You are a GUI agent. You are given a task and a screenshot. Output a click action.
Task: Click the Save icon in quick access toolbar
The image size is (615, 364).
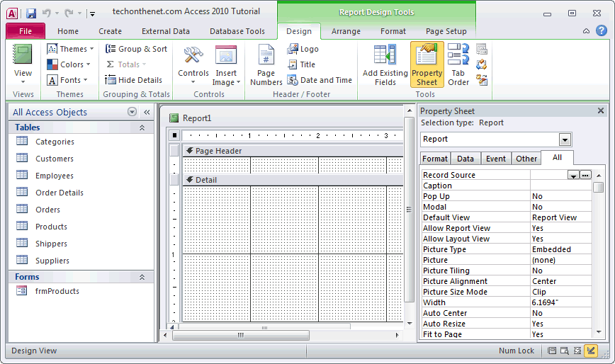31,13
